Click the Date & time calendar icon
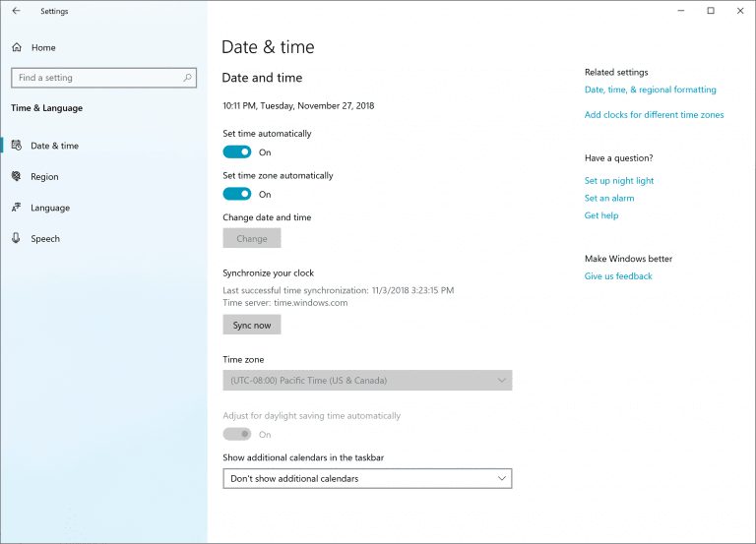The height and width of the screenshot is (544, 756). click(x=16, y=146)
